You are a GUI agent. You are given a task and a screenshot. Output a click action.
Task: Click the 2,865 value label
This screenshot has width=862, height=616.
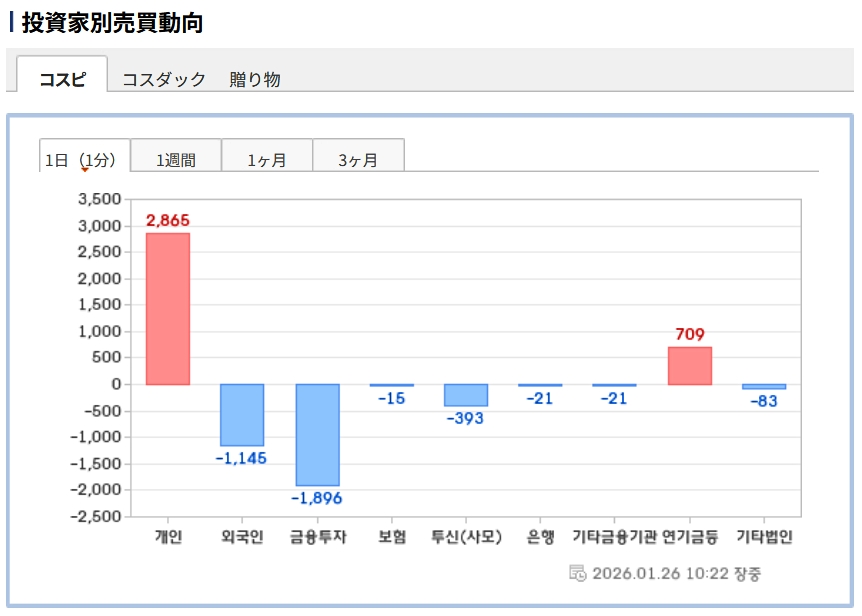pos(167,220)
